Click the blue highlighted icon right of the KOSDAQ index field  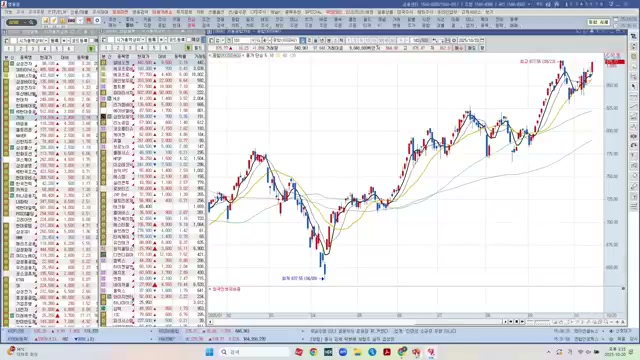pyautogui.click(x=302, y=40)
